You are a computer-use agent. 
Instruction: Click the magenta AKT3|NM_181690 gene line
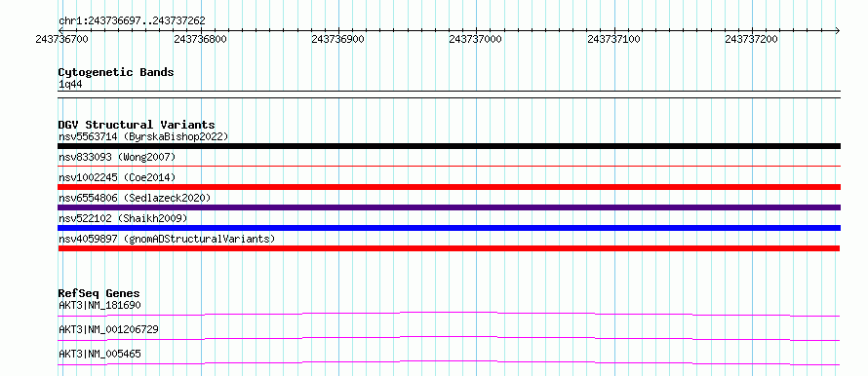[449, 314]
